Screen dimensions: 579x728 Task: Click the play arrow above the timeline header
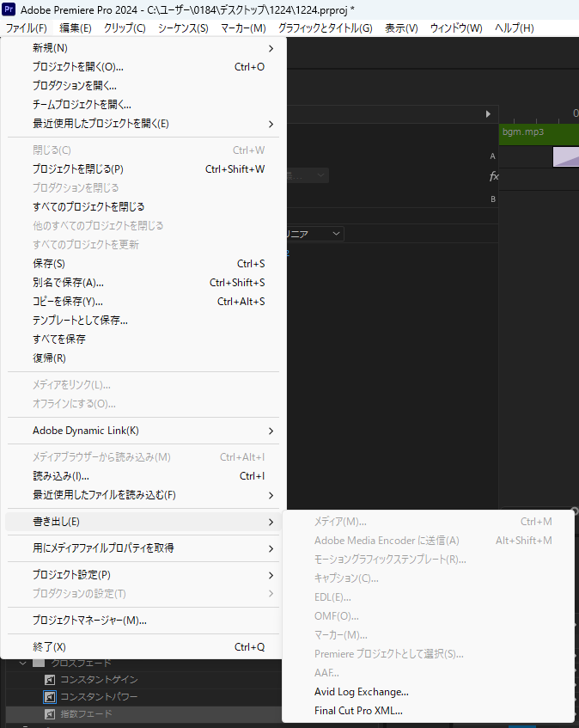click(488, 113)
